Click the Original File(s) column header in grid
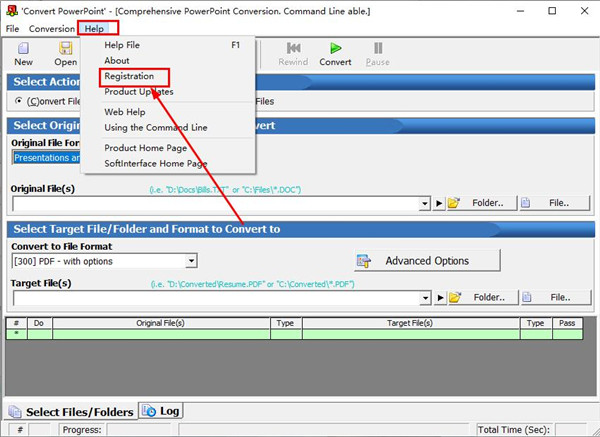600x437 pixels. click(161, 323)
